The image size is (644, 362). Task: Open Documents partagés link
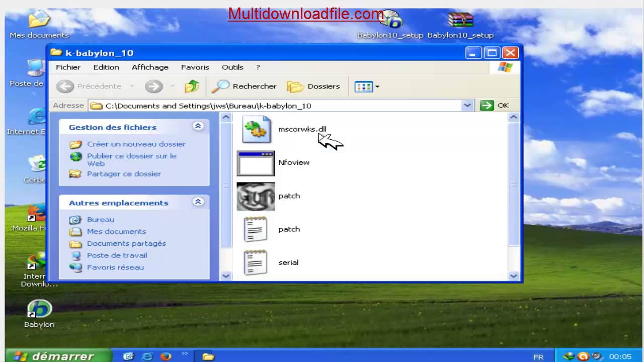pyautogui.click(x=126, y=244)
